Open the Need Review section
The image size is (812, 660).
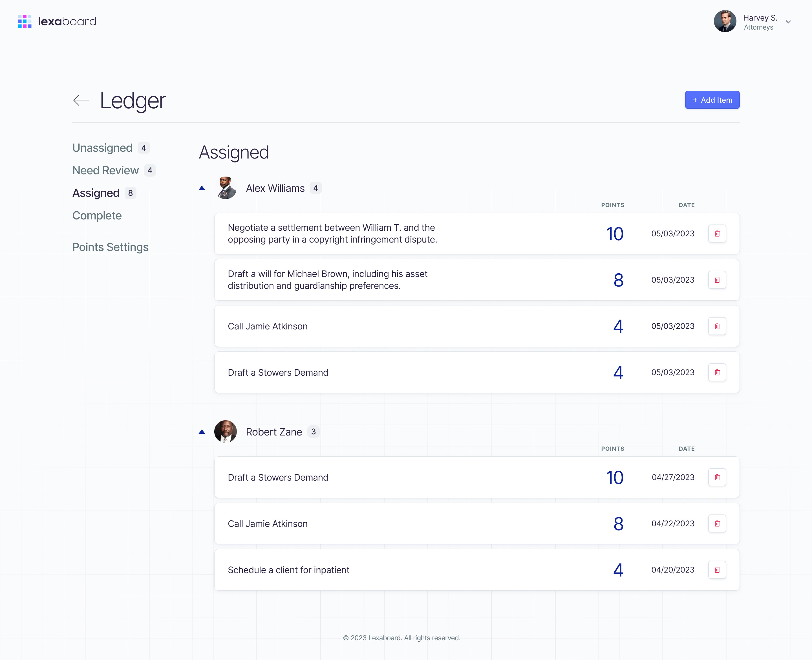tap(105, 170)
